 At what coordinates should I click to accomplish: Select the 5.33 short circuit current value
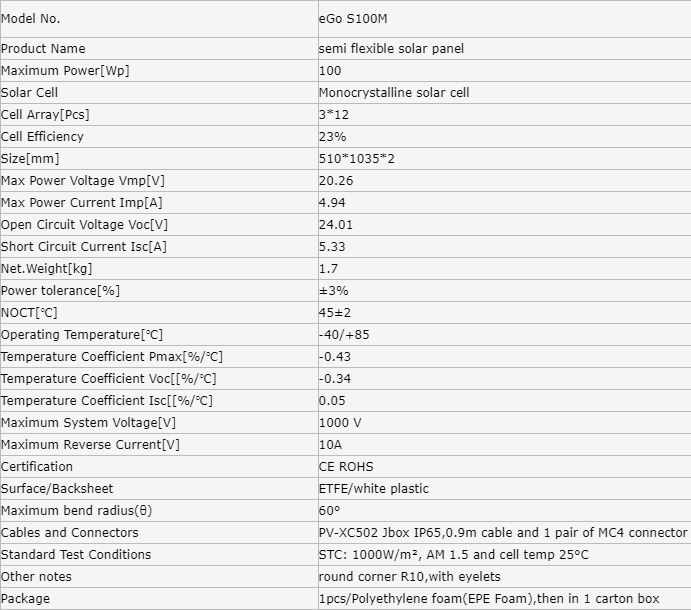tap(332, 246)
